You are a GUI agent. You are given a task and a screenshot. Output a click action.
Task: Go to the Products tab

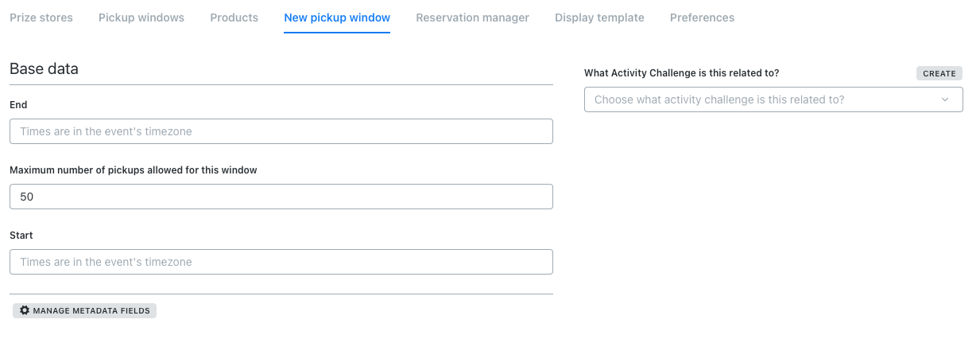234,18
